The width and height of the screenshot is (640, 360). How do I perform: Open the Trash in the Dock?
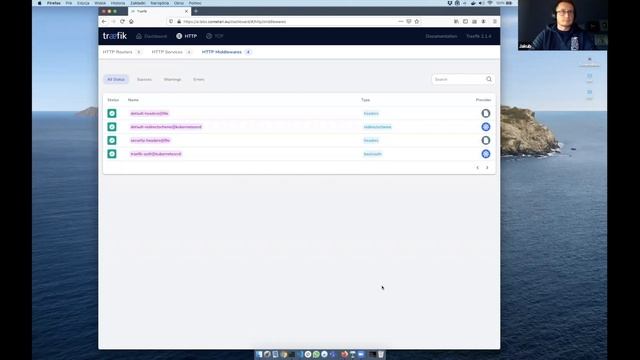pos(380,354)
